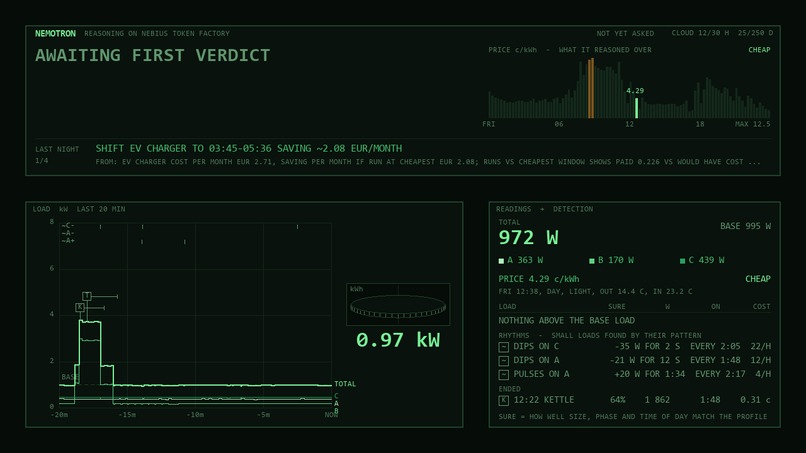Click the CLOUD 12/30 H counter
Viewport: 806px width, 453px height.
click(700, 33)
